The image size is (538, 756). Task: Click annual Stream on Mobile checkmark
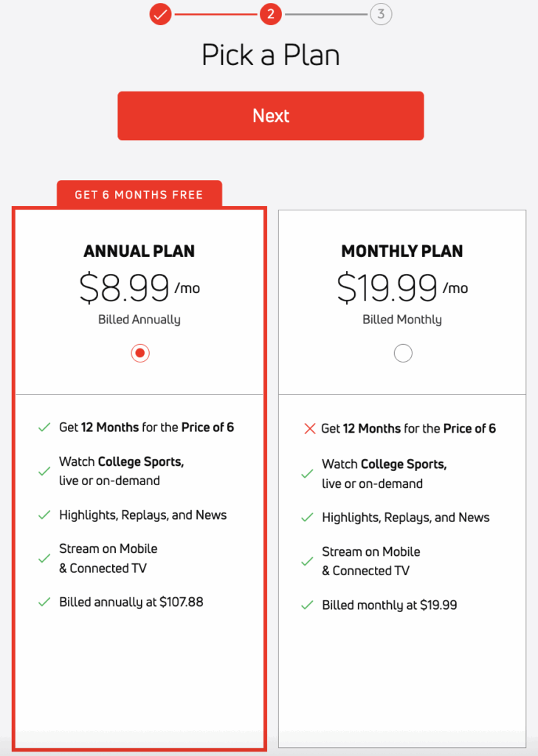click(x=44, y=559)
